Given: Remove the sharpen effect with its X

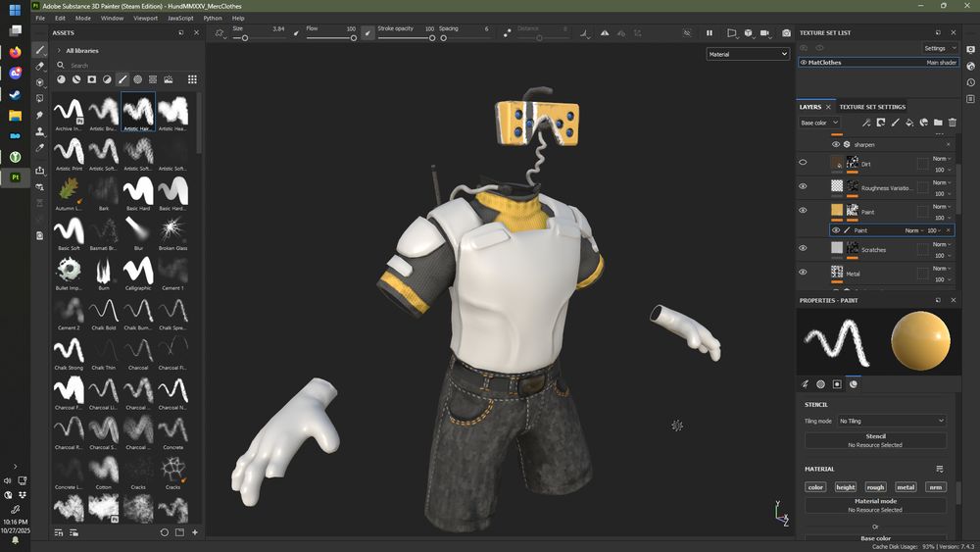Looking at the screenshot, I should (x=948, y=144).
